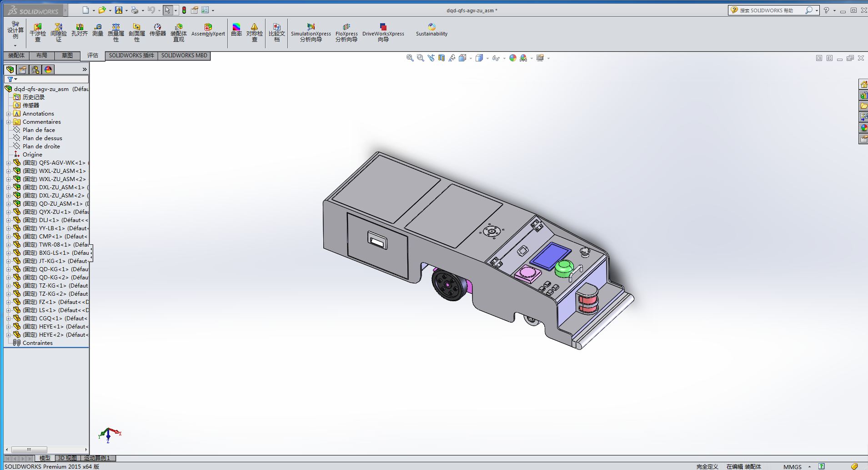Expand the Annotations tree node
The image size is (868, 470).
8,114
